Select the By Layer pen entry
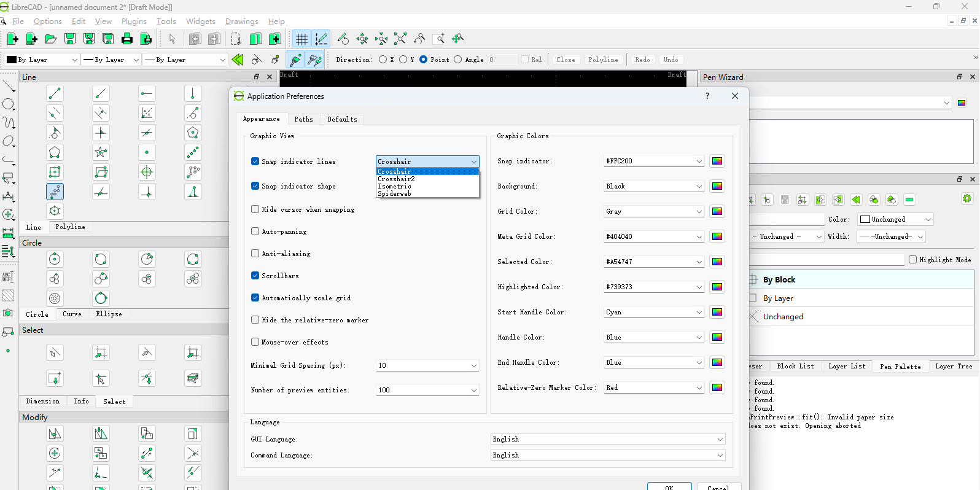The width and height of the screenshot is (980, 490). point(778,298)
